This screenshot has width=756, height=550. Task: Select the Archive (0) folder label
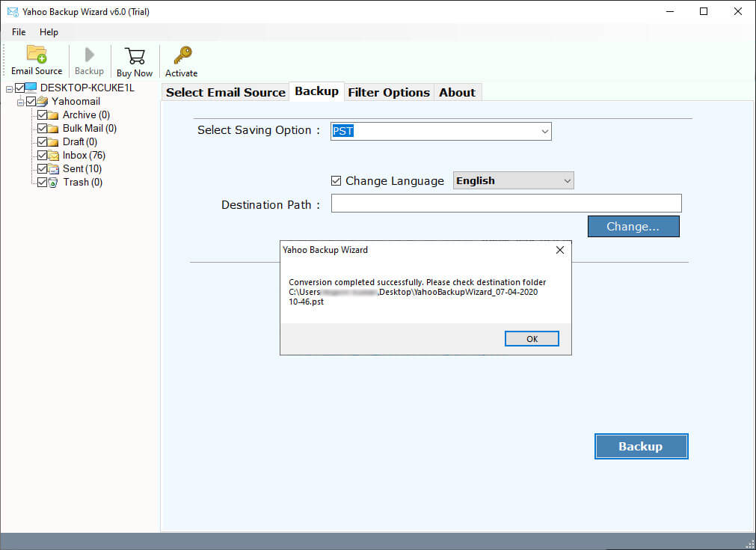point(86,114)
